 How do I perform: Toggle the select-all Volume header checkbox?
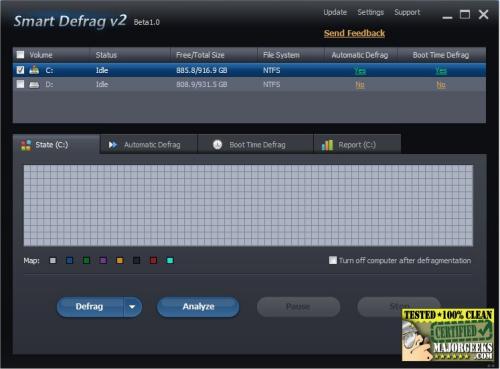click(x=20, y=55)
